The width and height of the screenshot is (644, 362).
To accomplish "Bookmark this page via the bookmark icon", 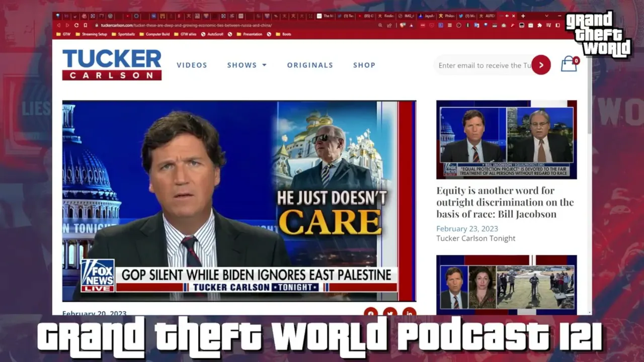I will click(x=86, y=25).
